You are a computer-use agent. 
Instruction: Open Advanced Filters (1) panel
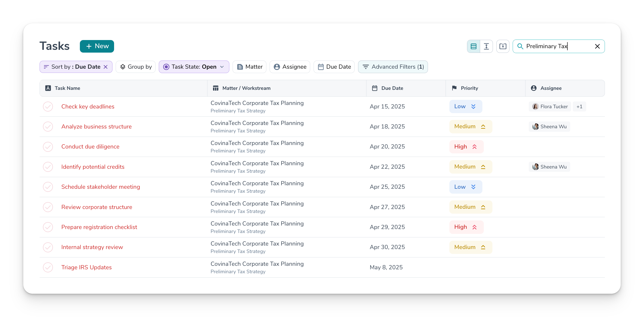click(393, 67)
